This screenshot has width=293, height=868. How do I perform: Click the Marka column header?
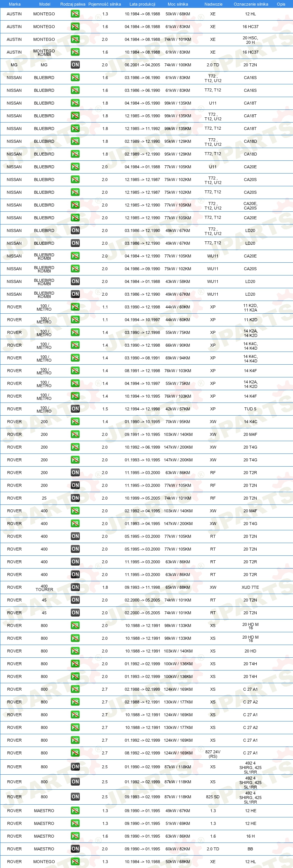coord(15,4)
